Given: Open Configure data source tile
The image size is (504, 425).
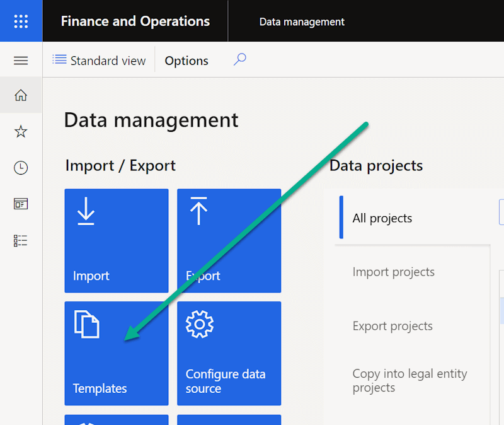Looking at the screenshot, I should (x=229, y=353).
